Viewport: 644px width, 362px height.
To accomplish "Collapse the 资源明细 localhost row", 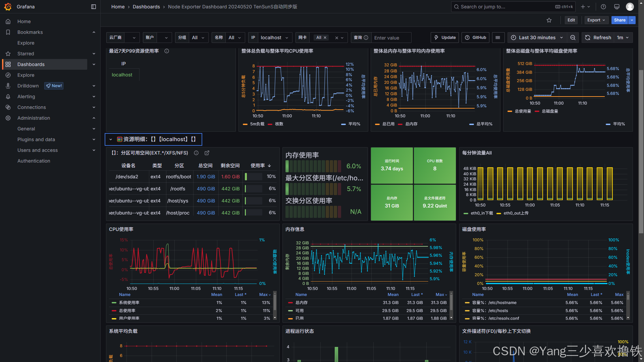I will tap(111, 139).
